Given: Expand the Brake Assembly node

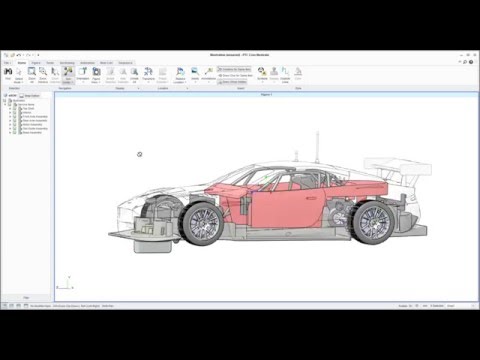Looking at the screenshot, I should (10, 132).
